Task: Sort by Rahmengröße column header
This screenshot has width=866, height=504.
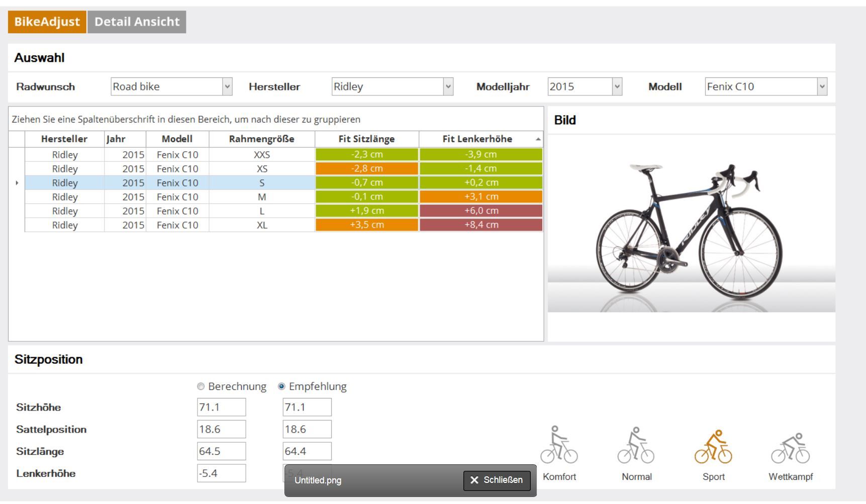Action: 261,139
